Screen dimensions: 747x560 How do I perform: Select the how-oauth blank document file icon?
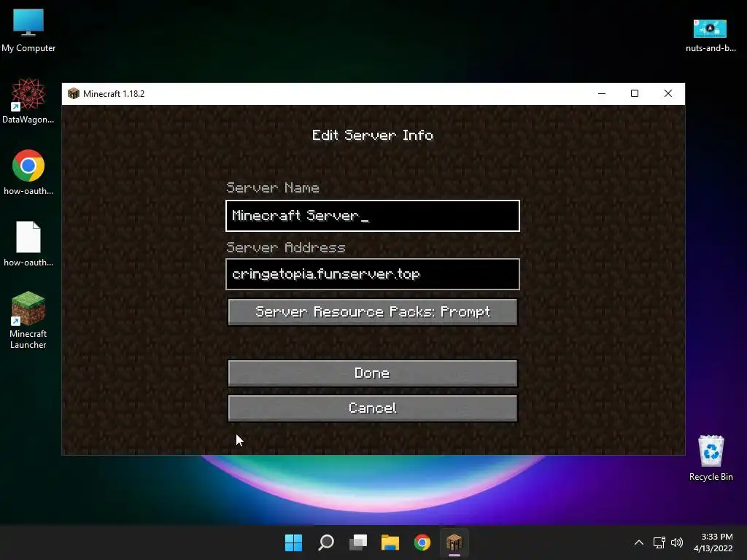pyautogui.click(x=28, y=244)
